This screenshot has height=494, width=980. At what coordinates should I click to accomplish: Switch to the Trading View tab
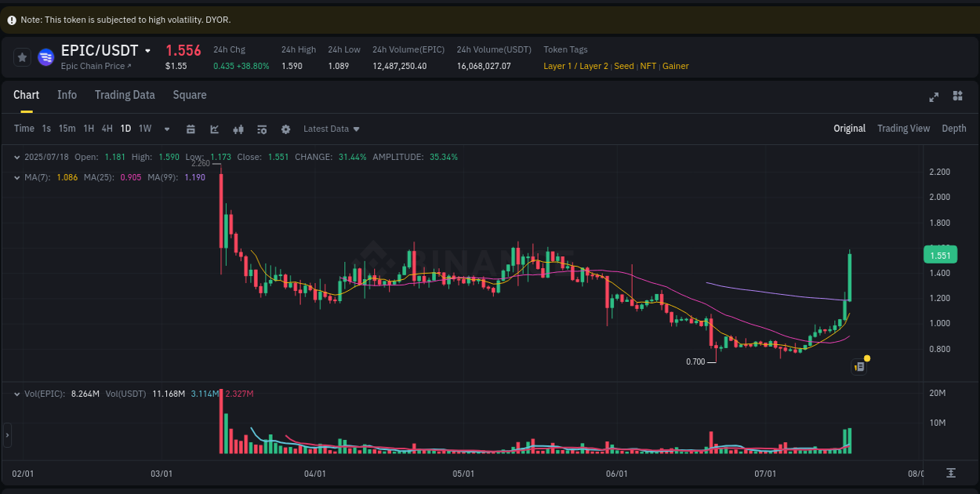pos(903,128)
